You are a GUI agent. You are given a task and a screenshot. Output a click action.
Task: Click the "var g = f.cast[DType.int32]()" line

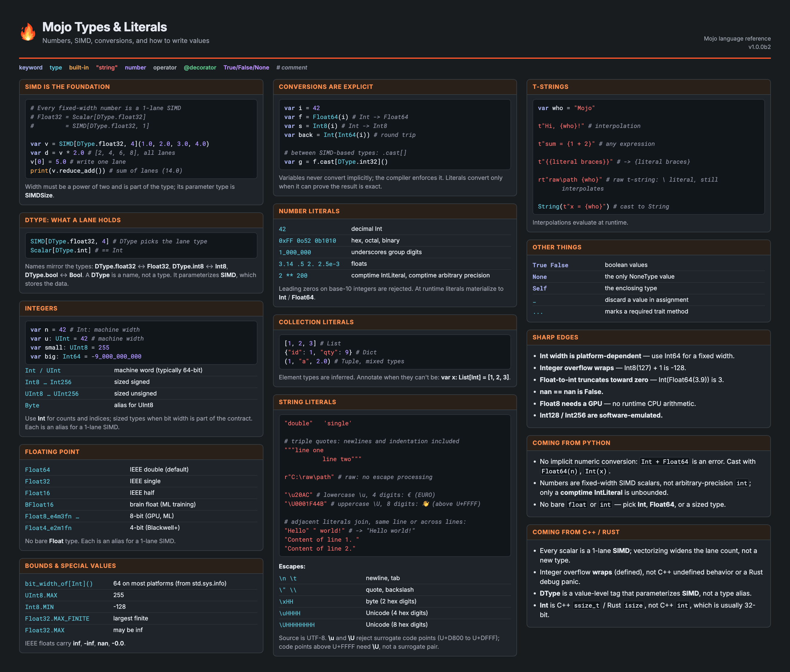[336, 162]
